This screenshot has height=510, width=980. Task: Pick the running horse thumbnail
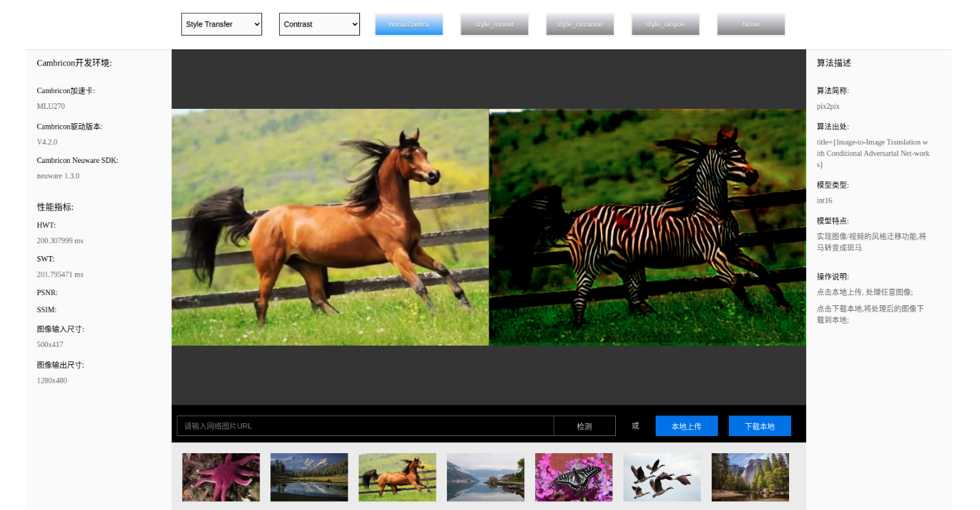coord(398,477)
